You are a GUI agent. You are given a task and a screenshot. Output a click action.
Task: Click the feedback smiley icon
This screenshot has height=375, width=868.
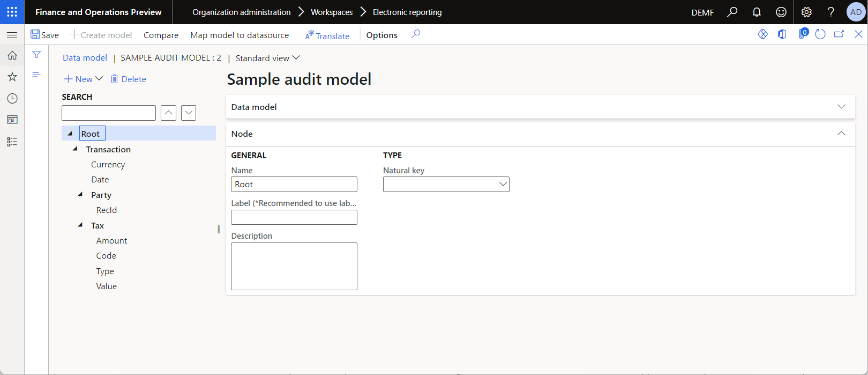(x=781, y=12)
